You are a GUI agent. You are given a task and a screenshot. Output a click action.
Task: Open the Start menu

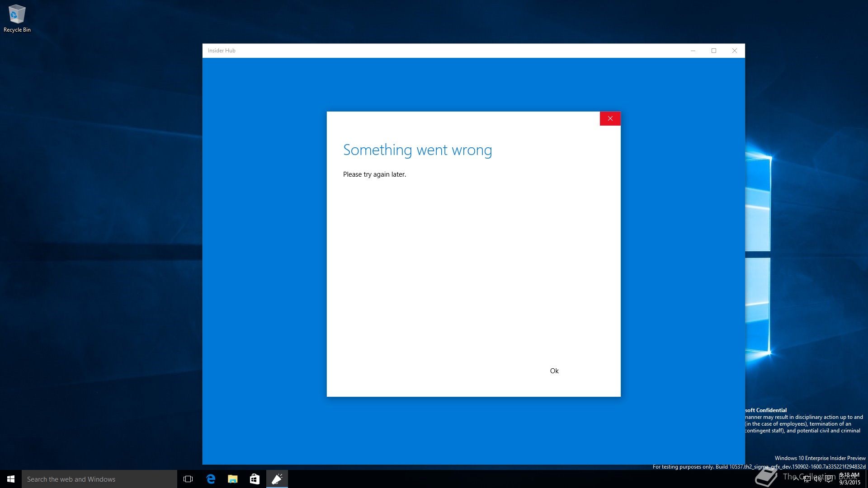click(11, 479)
